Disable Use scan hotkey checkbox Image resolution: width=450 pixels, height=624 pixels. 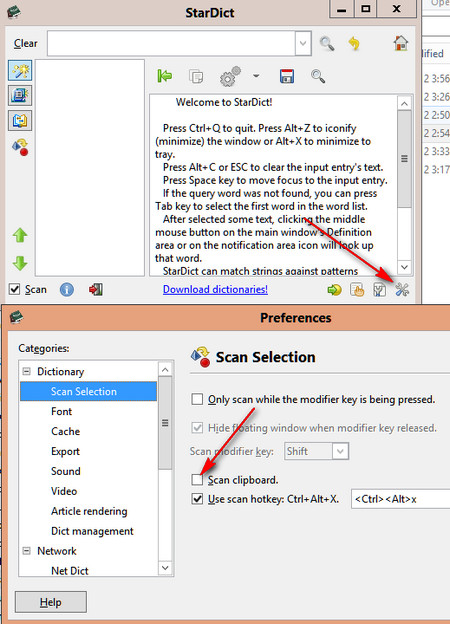[x=197, y=499]
